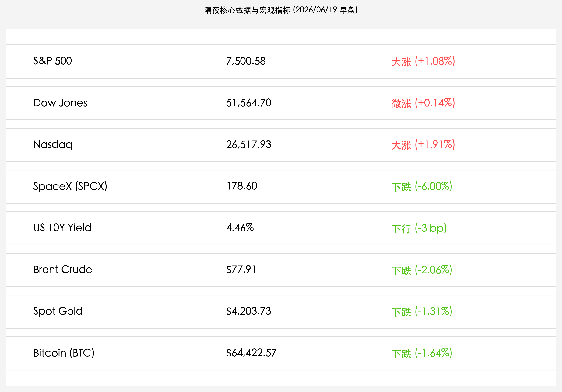This screenshot has width=562, height=392.
Task: Select the Bitcoin (BTC) row label
Action: [64, 353]
